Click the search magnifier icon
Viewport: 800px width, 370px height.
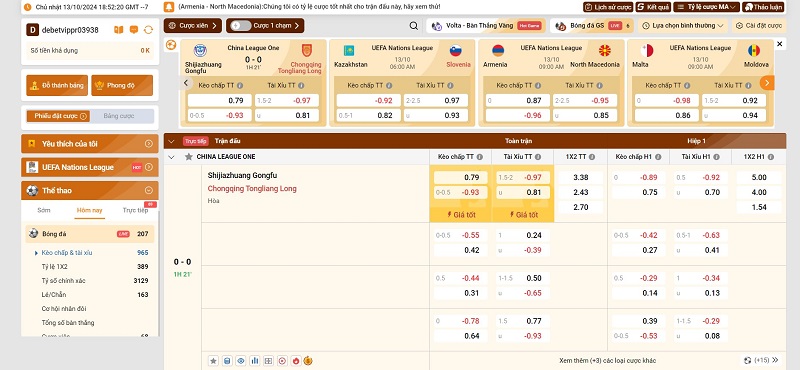pos(414,26)
